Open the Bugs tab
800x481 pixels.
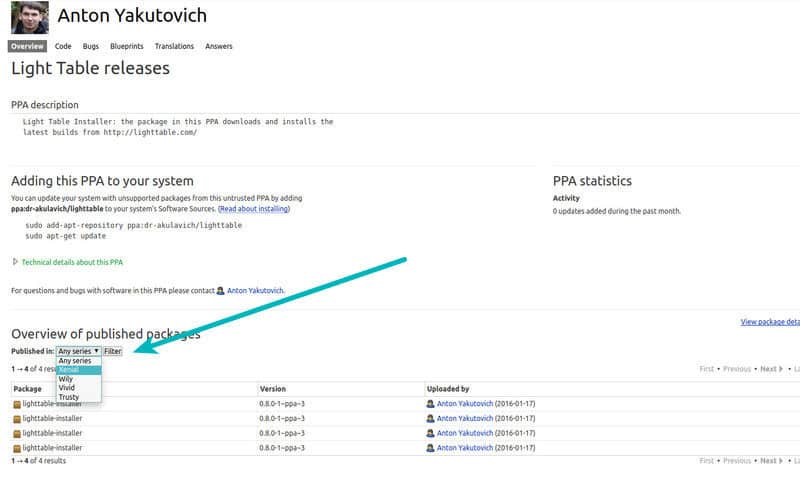coord(91,46)
